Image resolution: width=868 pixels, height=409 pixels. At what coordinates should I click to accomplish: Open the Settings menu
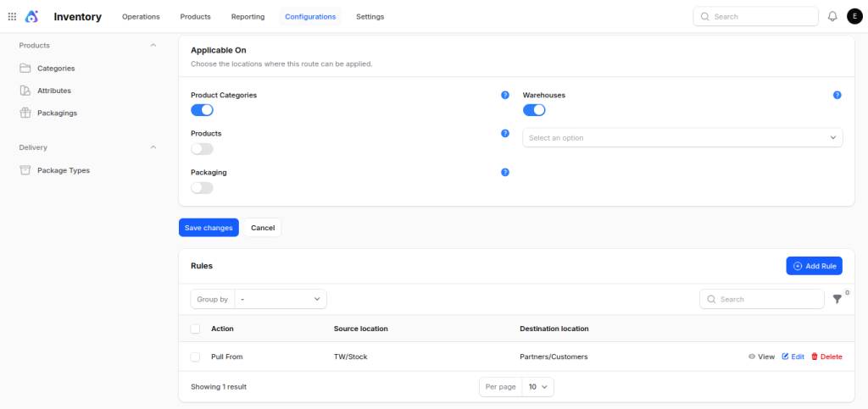[x=370, y=17]
